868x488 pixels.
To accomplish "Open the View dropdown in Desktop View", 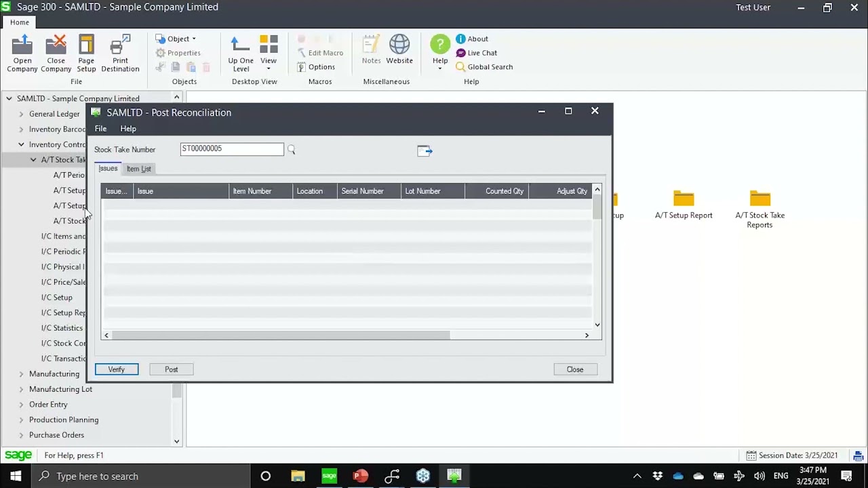I will (269, 54).
